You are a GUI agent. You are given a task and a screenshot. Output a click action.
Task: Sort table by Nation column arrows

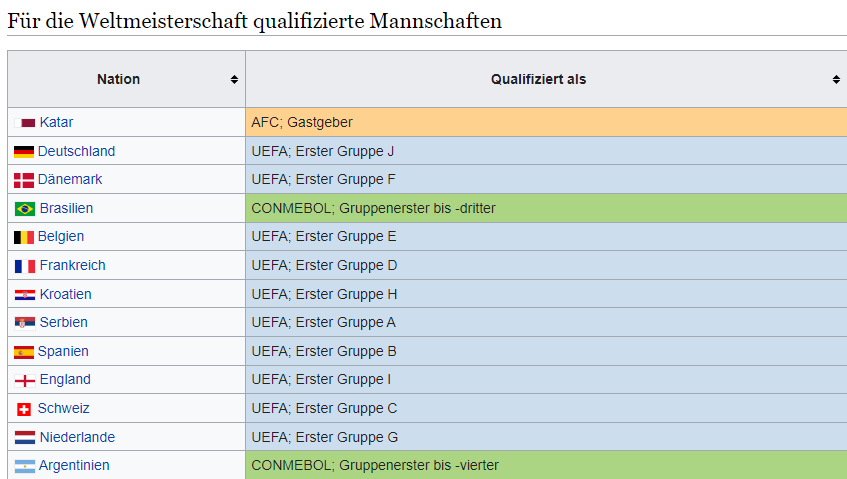pos(234,79)
